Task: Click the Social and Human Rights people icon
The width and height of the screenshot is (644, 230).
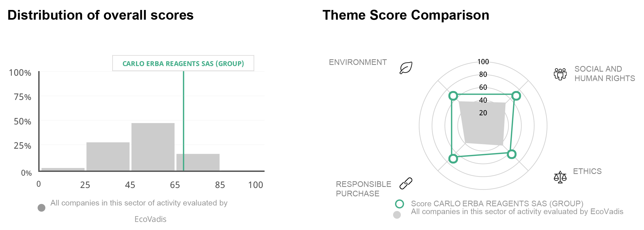Action: 560,74
